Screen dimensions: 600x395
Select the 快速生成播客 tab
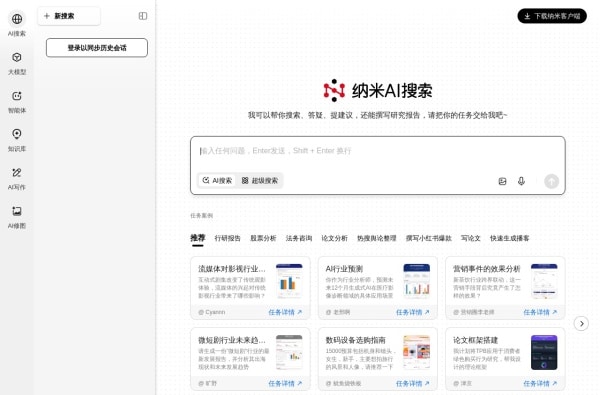[510, 238]
